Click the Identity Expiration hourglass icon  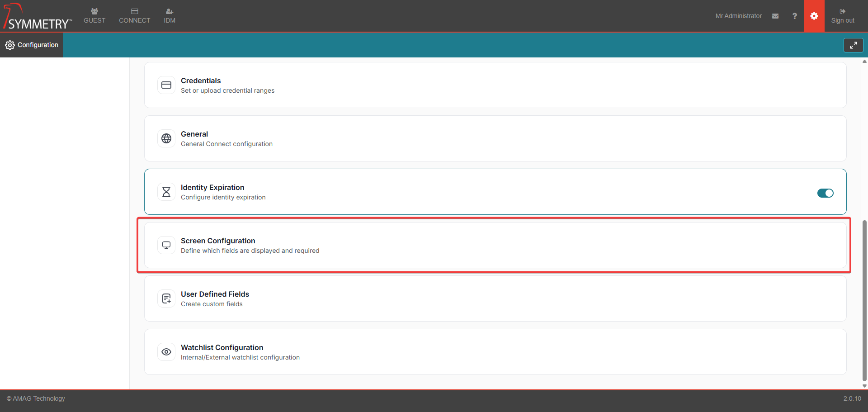(x=166, y=192)
